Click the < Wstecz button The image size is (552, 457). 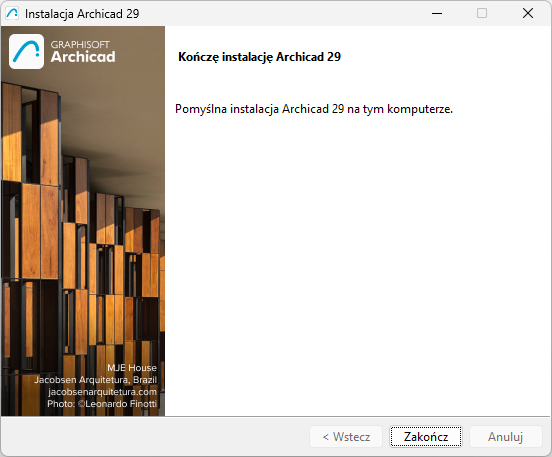pyautogui.click(x=346, y=437)
